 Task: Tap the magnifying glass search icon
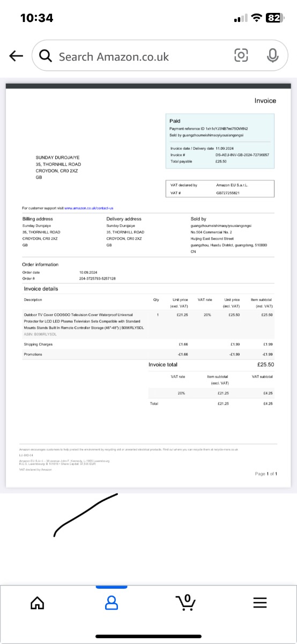[46, 56]
